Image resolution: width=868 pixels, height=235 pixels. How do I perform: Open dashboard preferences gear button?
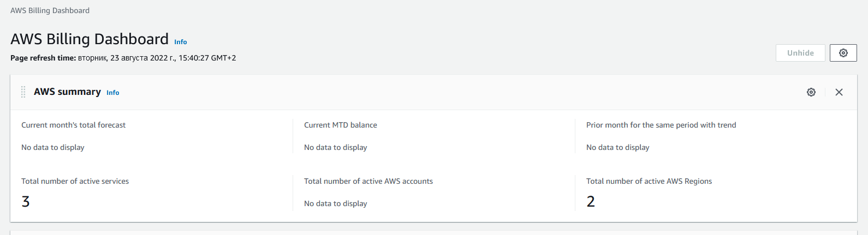[843, 53]
